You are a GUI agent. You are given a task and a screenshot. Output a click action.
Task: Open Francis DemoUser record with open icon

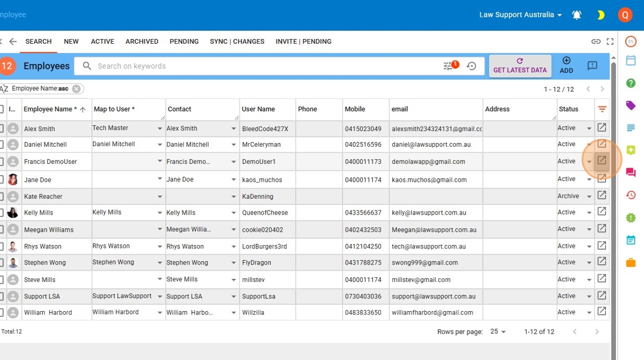click(x=602, y=160)
